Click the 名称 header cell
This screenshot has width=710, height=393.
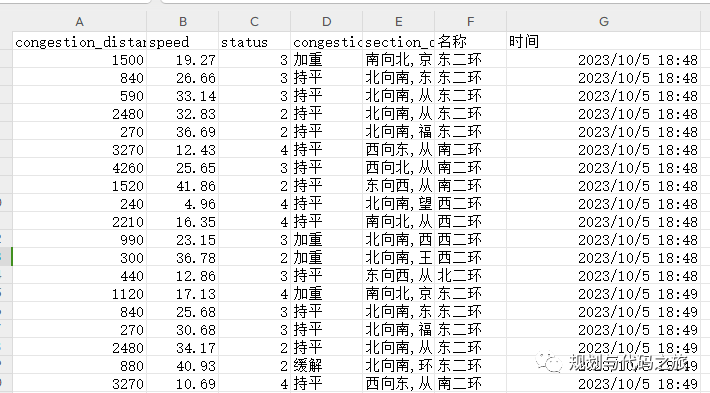(470, 42)
